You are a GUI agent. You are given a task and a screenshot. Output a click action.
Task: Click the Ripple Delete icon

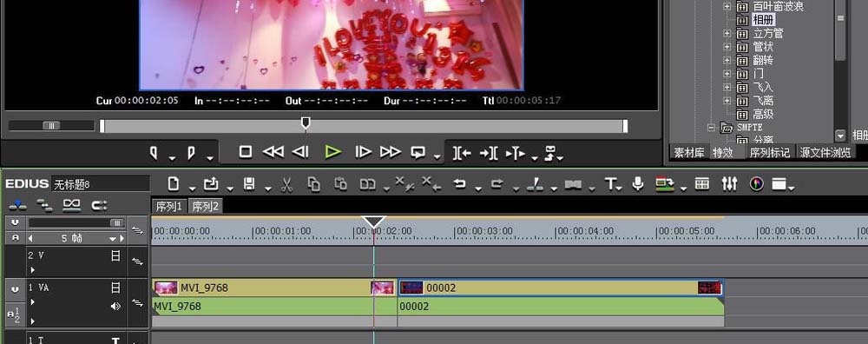431,184
